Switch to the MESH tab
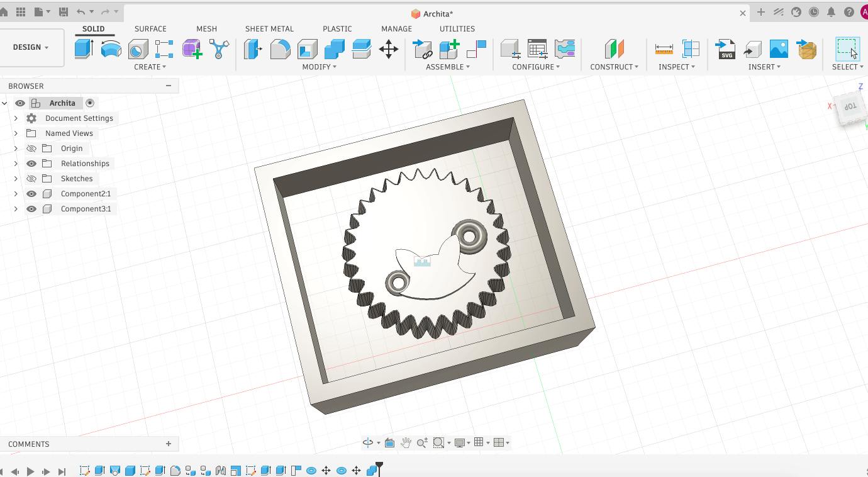868x477 pixels. pyautogui.click(x=206, y=29)
